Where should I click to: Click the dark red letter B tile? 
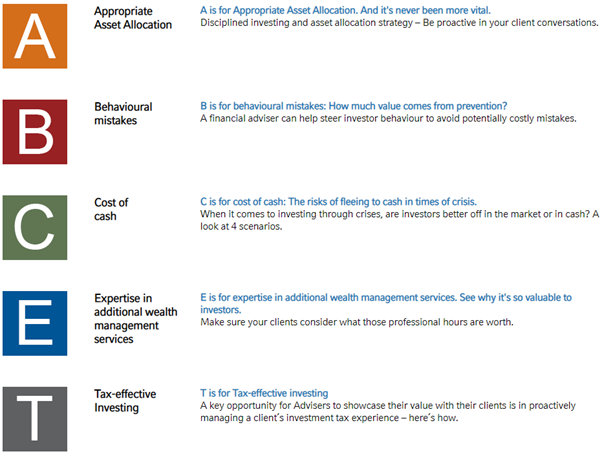35,130
